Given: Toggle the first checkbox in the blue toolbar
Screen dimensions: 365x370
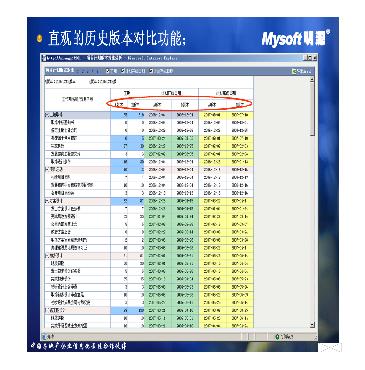Looking at the screenshot, I should click(108, 71).
